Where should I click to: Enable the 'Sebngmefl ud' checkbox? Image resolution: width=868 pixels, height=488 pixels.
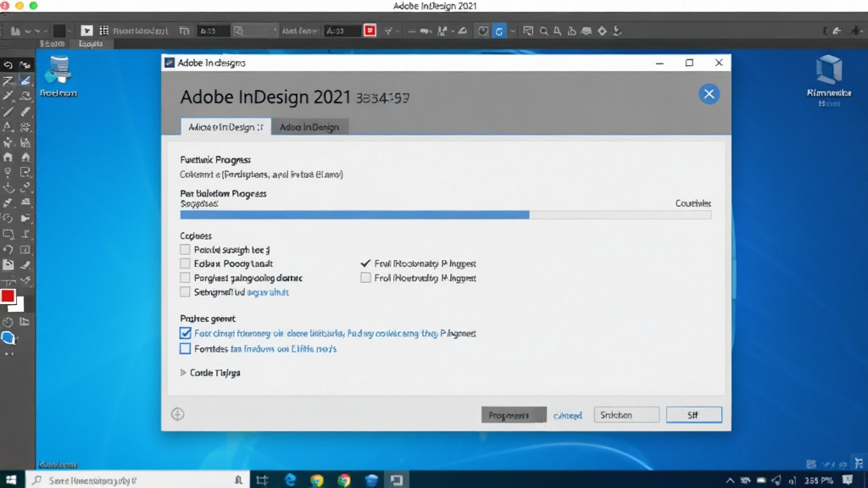(185, 291)
